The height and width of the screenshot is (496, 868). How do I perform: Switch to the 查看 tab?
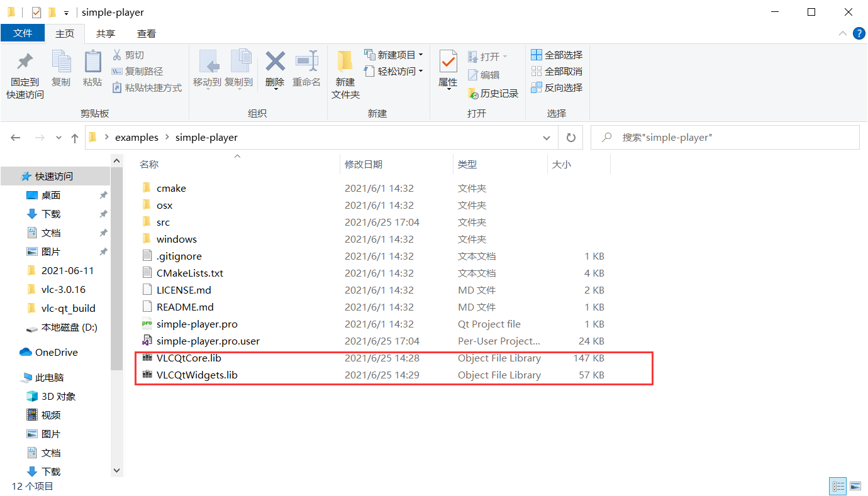147,33
